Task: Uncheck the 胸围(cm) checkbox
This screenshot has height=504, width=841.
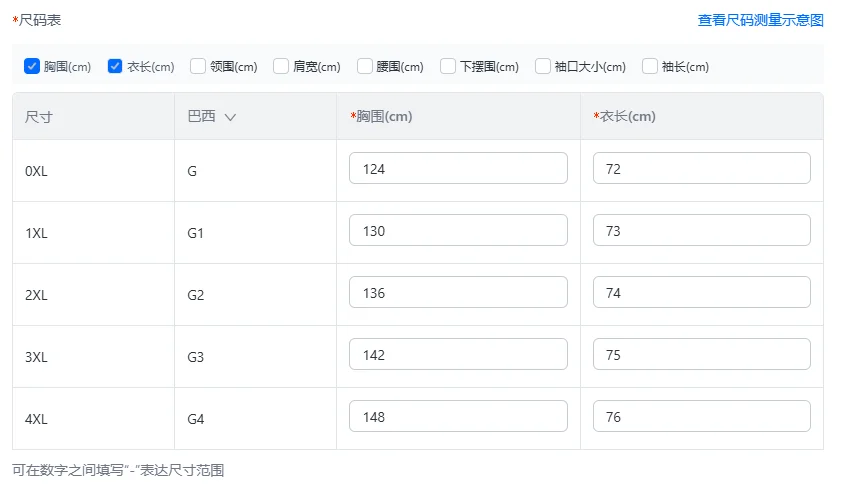Action: [32, 67]
